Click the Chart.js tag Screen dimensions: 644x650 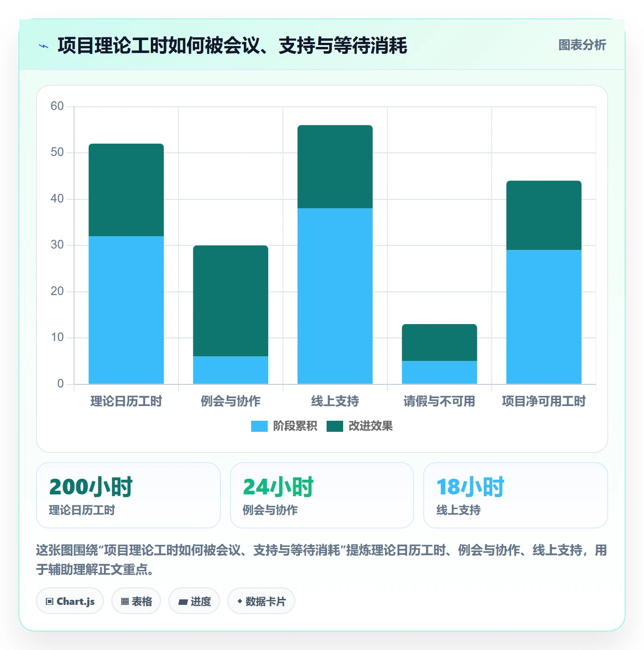coord(70,601)
